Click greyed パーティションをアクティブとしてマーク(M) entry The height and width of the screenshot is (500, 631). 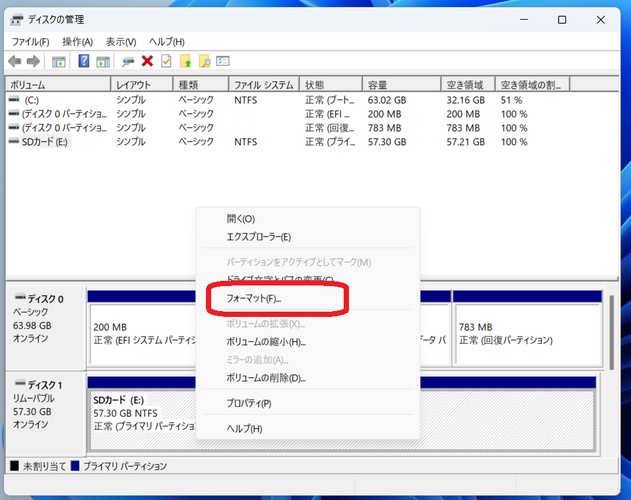coord(308,262)
